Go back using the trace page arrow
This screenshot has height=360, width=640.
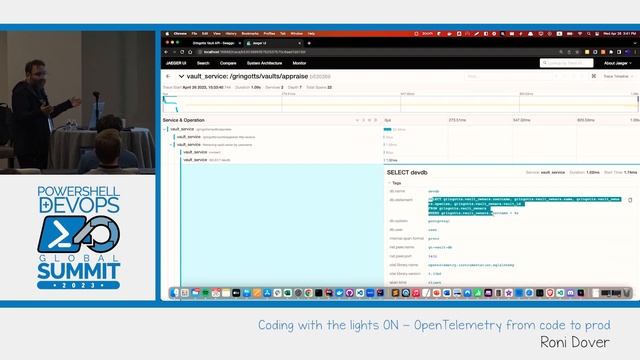pos(168,76)
